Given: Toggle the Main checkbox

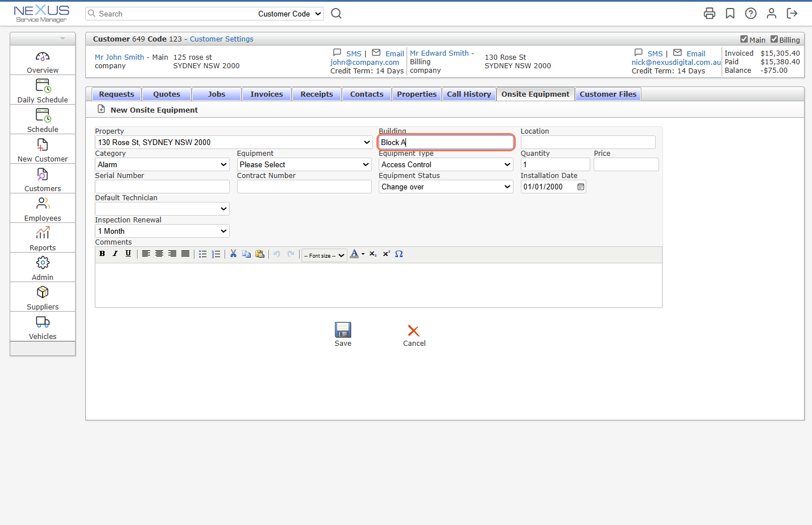Looking at the screenshot, I should tap(744, 39).
